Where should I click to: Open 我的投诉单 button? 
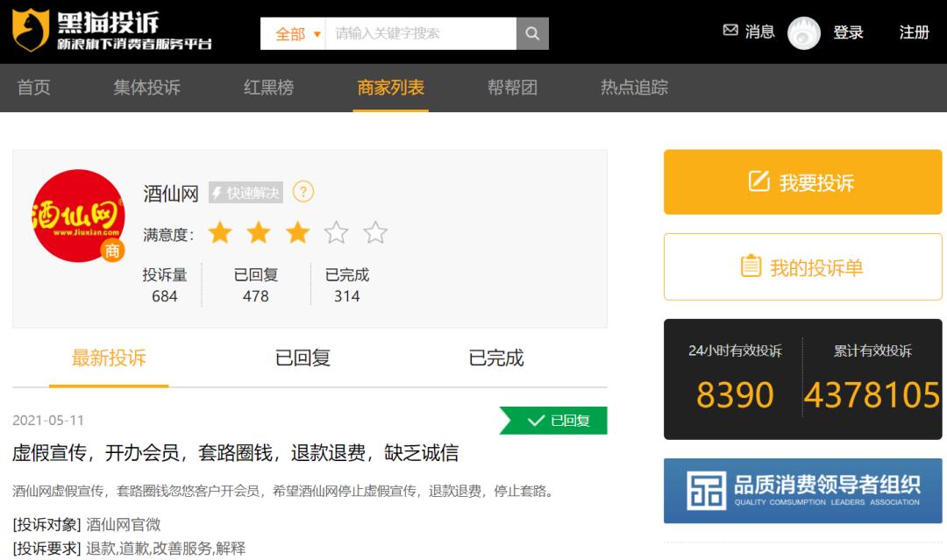click(x=802, y=267)
